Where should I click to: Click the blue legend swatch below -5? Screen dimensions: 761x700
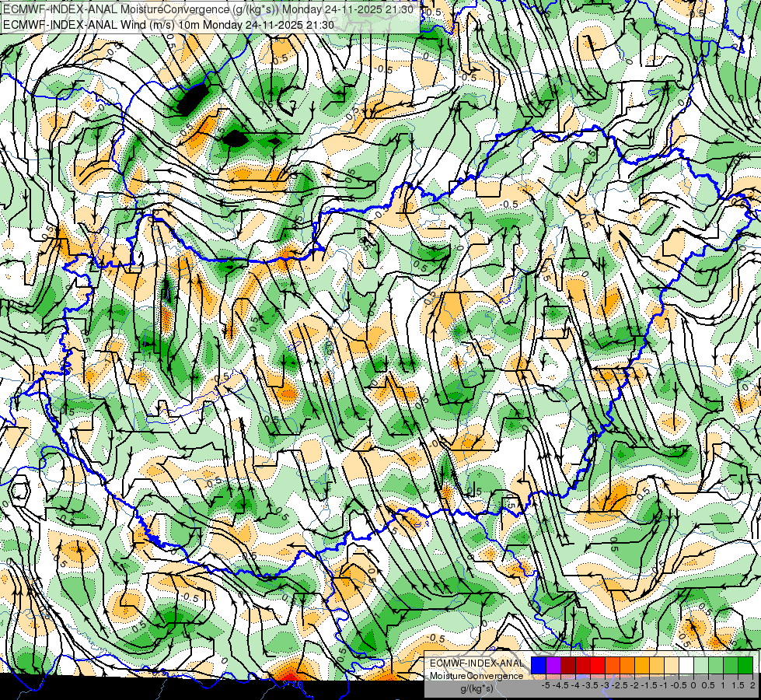tap(539, 666)
